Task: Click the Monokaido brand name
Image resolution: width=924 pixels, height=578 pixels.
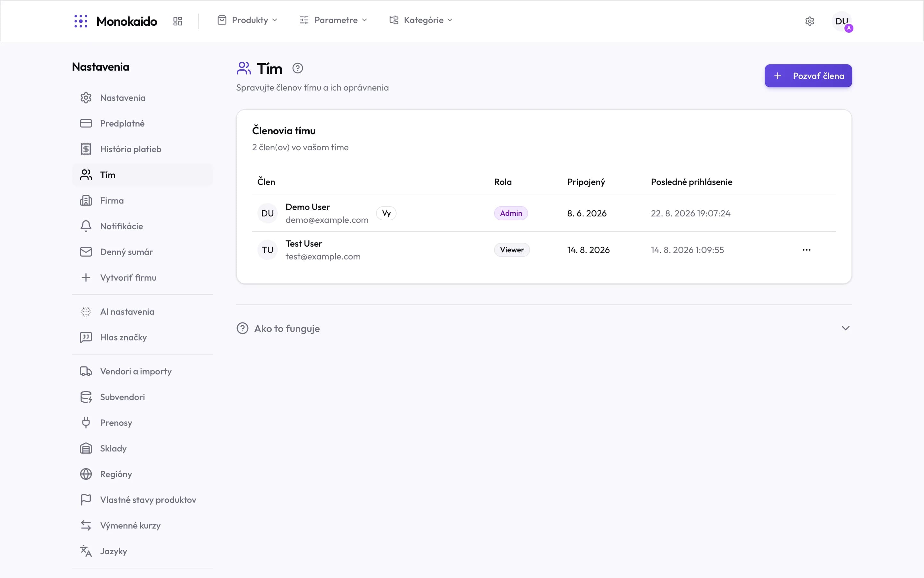Action: pos(127,21)
